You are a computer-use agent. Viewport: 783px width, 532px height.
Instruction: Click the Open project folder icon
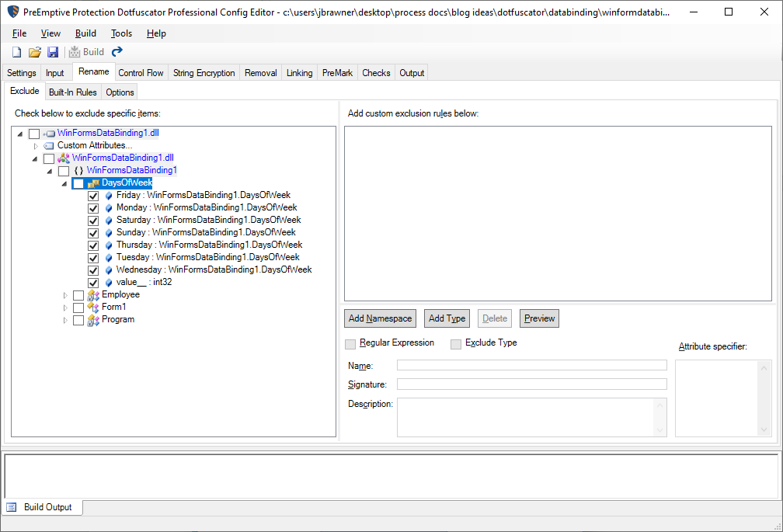point(34,52)
